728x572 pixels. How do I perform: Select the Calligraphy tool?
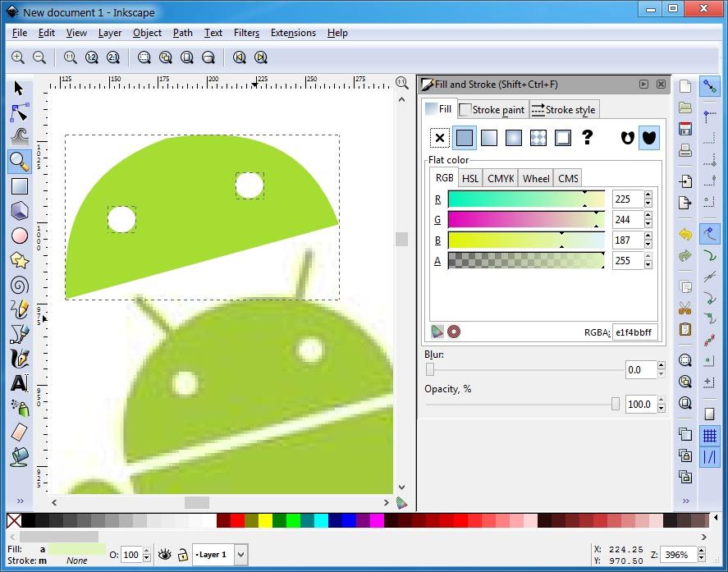(x=19, y=359)
